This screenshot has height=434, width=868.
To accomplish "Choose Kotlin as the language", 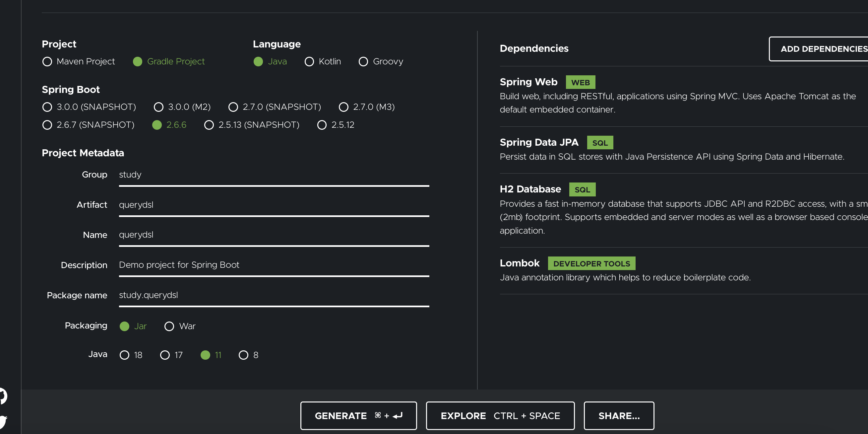I will [309, 61].
